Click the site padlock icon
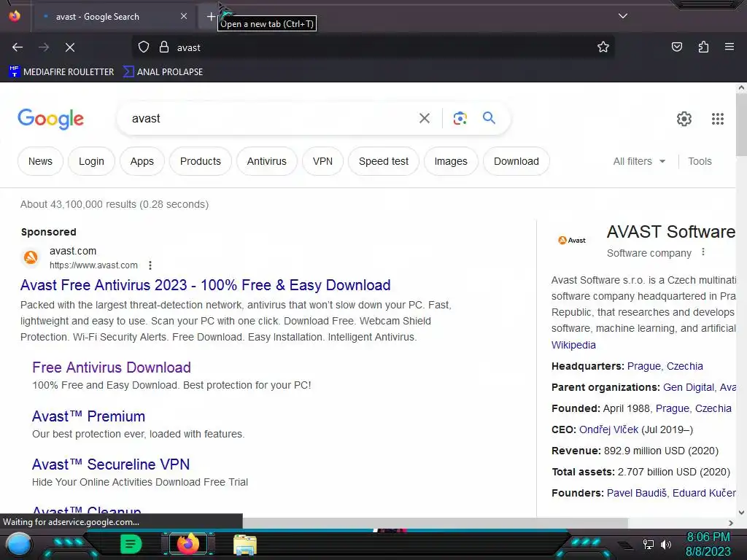Image resolution: width=747 pixels, height=560 pixels. tap(164, 47)
